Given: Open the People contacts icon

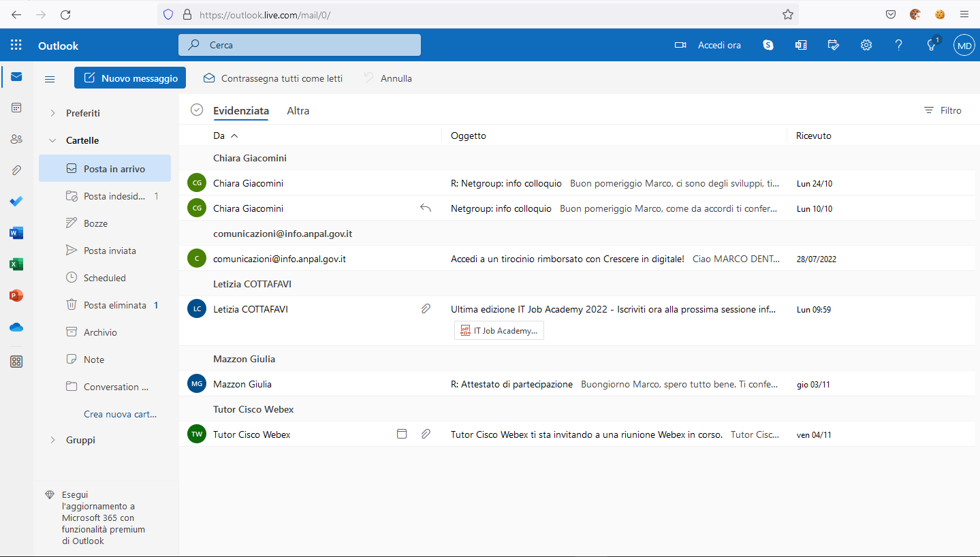Looking at the screenshot, I should pos(16,139).
